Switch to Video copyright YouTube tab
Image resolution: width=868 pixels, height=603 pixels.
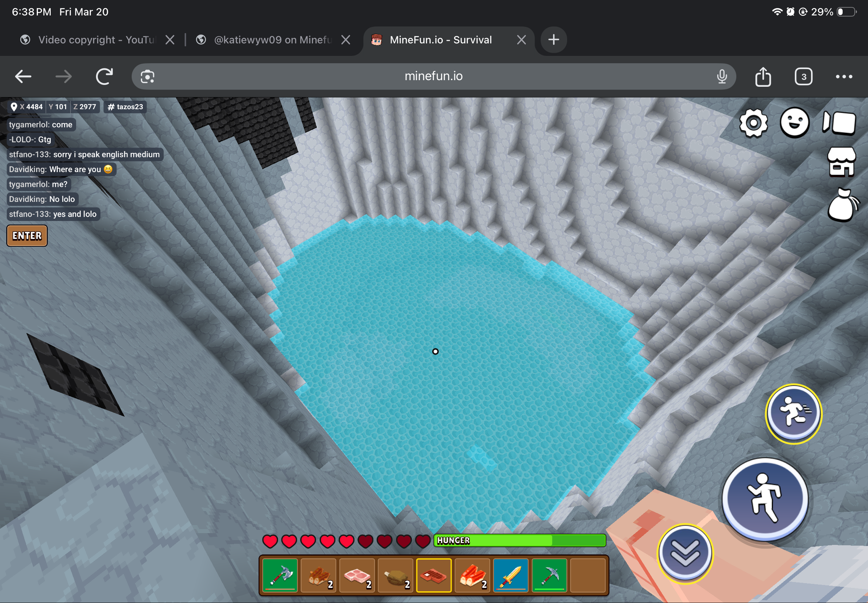96,40
